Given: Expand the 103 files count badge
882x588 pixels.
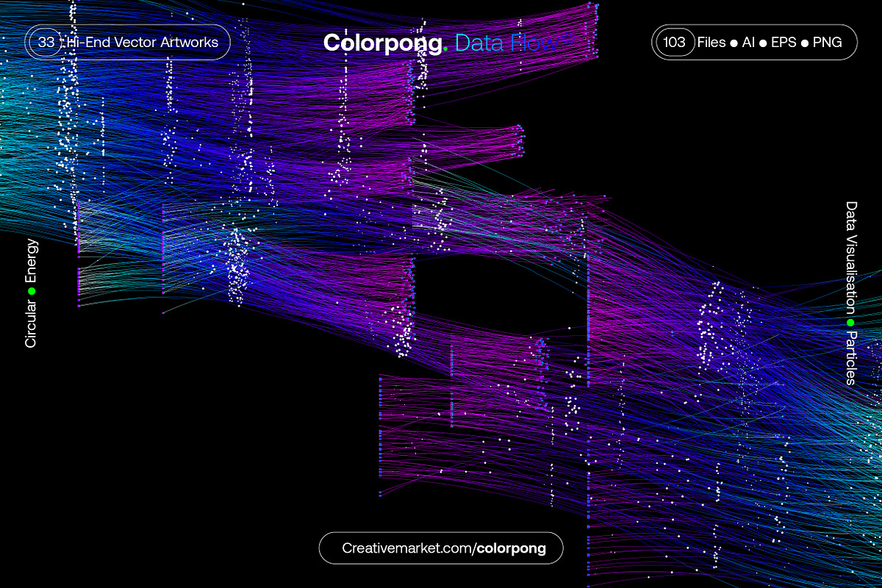Looking at the screenshot, I should pos(674,42).
